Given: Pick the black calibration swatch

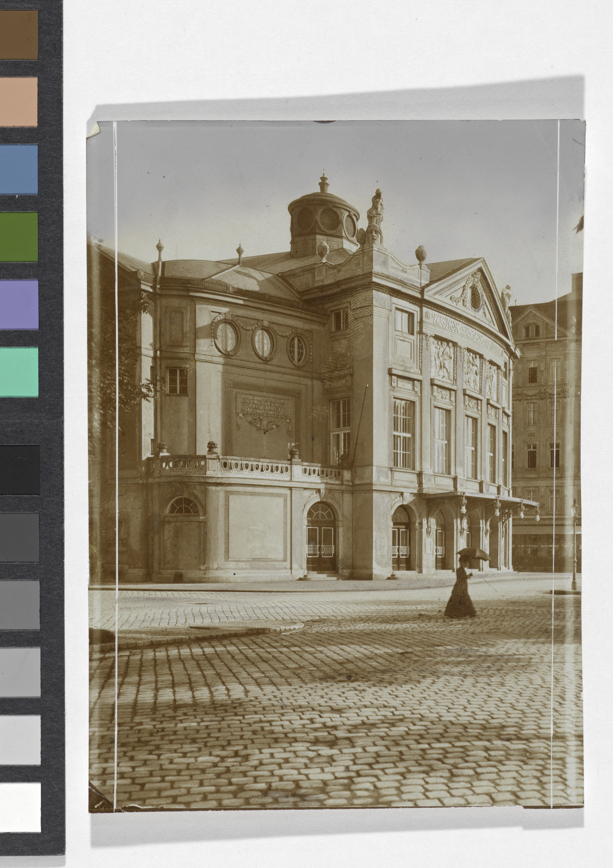Looking at the screenshot, I should tap(20, 470).
